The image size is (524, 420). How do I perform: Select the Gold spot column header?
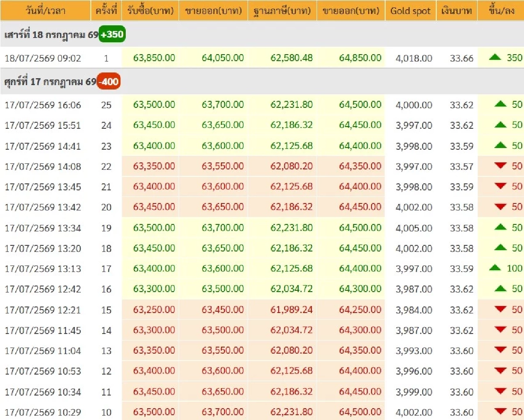click(410, 10)
